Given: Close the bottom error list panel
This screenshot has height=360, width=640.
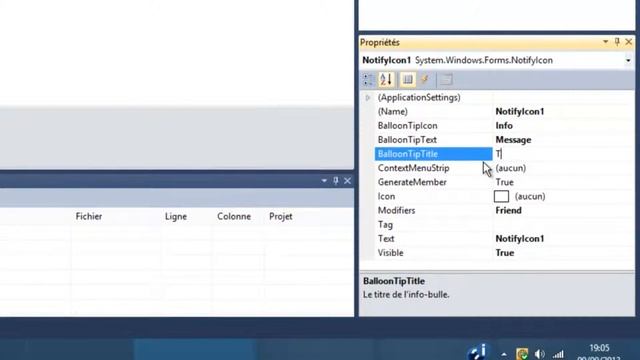Looking at the screenshot, I should [x=347, y=180].
